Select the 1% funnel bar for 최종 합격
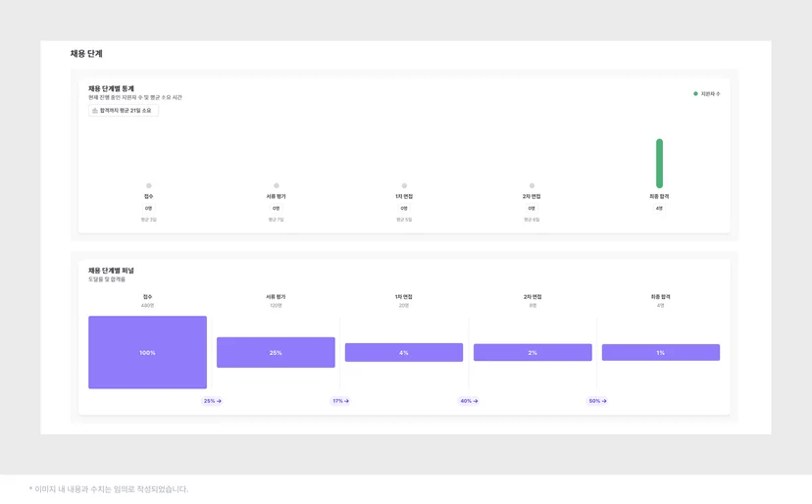This screenshot has width=812, height=504. click(661, 352)
